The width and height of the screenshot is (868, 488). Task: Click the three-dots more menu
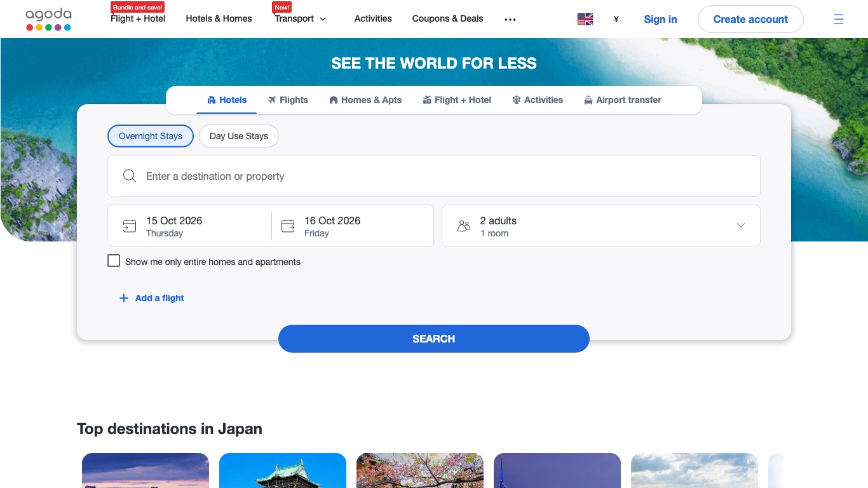[x=510, y=19]
